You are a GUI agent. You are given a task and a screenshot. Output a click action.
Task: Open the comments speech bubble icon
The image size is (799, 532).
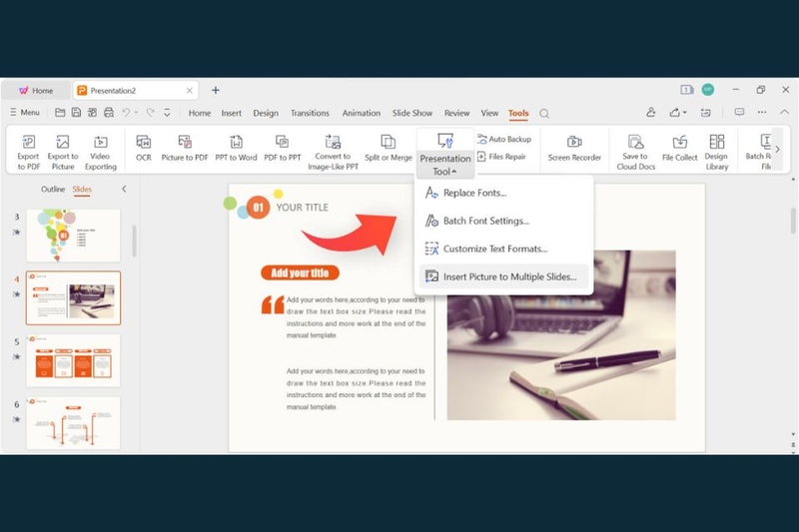[x=739, y=112]
